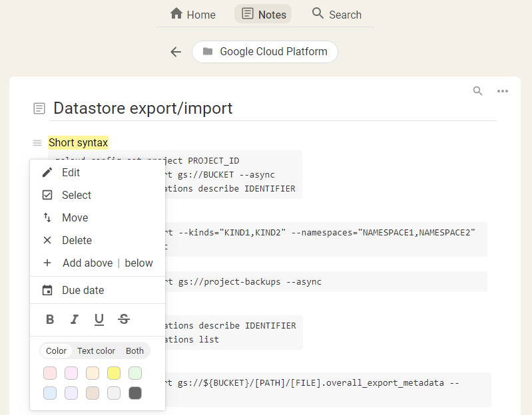The image size is (532, 415).
Task: Switch to Text color mode
Action: click(96, 350)
